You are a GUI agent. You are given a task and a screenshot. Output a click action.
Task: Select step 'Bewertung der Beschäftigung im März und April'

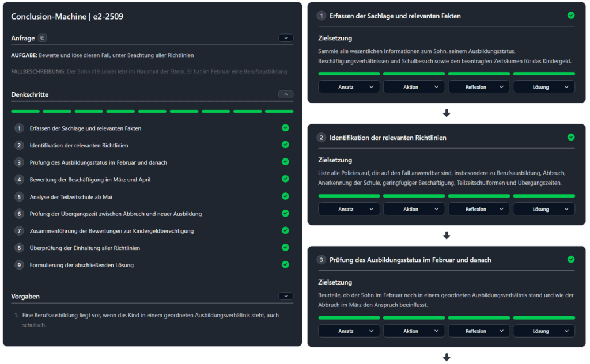coord(86,180)
